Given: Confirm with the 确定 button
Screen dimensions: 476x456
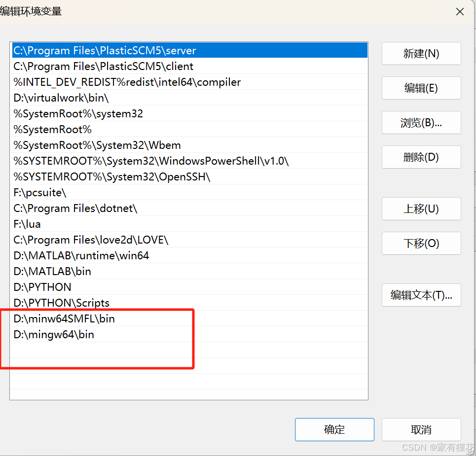Looking at the screenshot, I should 334,429.
